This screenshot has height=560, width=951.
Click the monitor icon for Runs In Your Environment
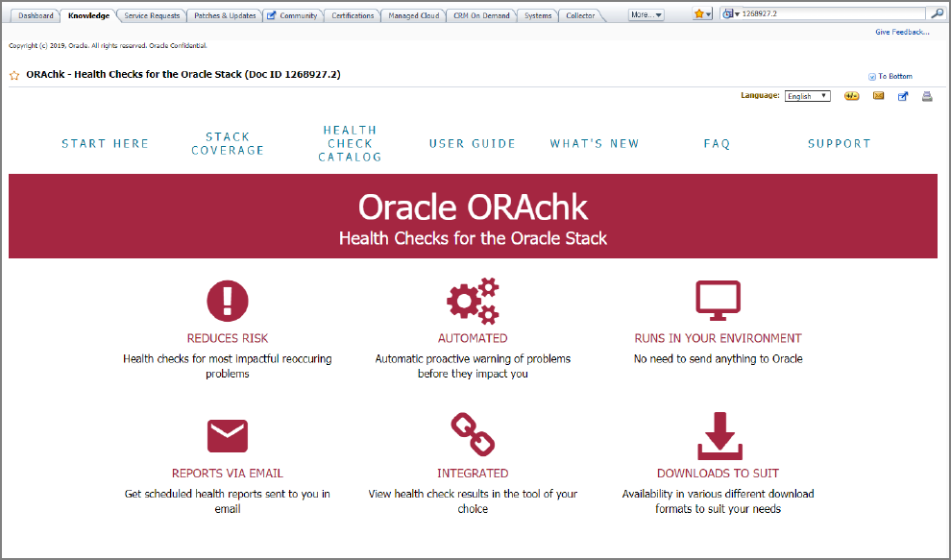[719, 301]
